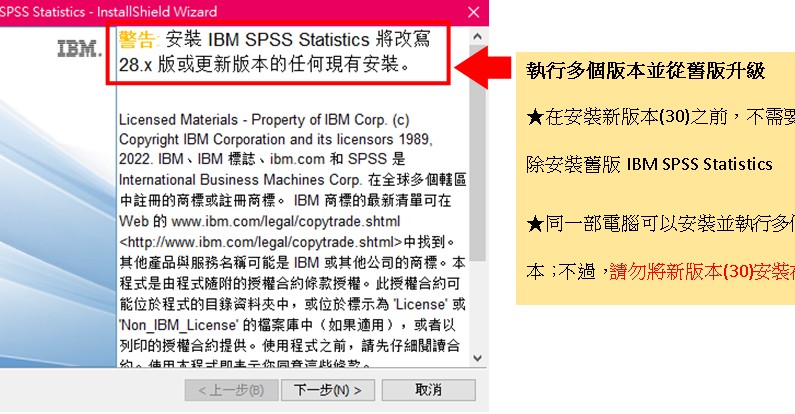Click the 下一步(N) > button
This screenshot has height=414, width=795.
click(x=328, y=390)
